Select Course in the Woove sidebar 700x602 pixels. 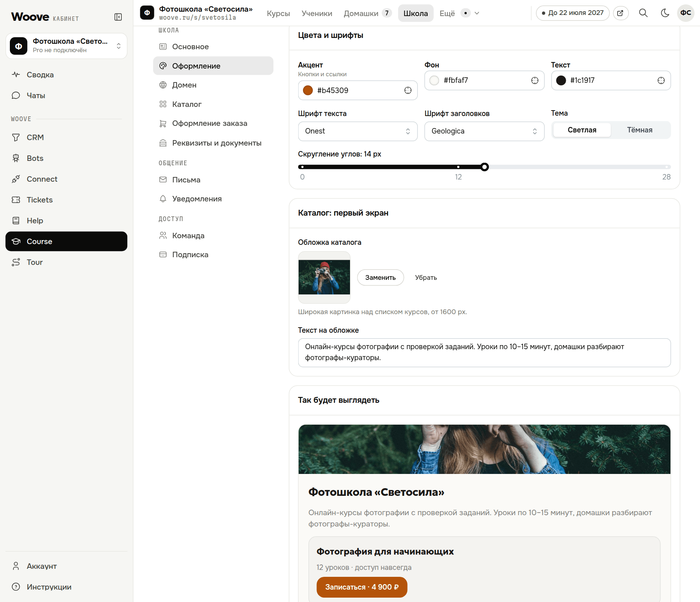point(66,242)
